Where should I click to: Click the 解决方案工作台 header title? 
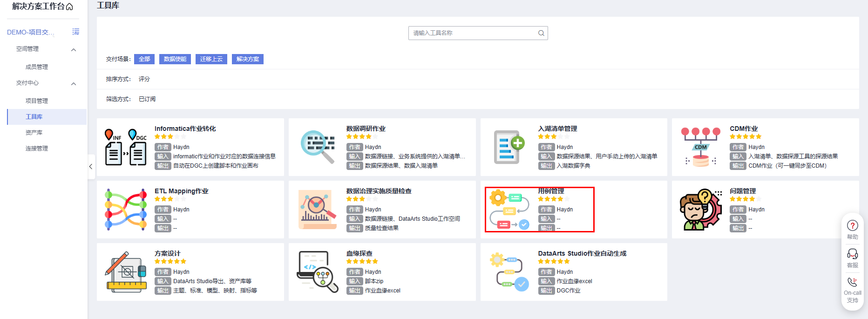pos(38,7)
